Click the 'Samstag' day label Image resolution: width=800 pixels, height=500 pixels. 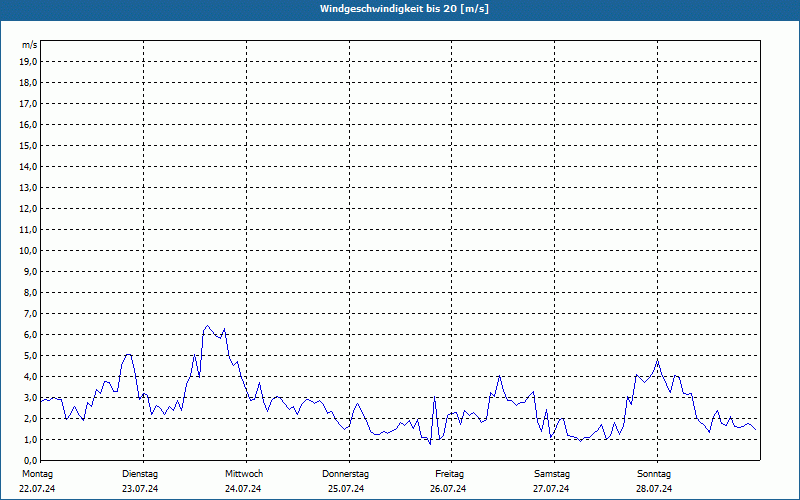coord(552,474)
